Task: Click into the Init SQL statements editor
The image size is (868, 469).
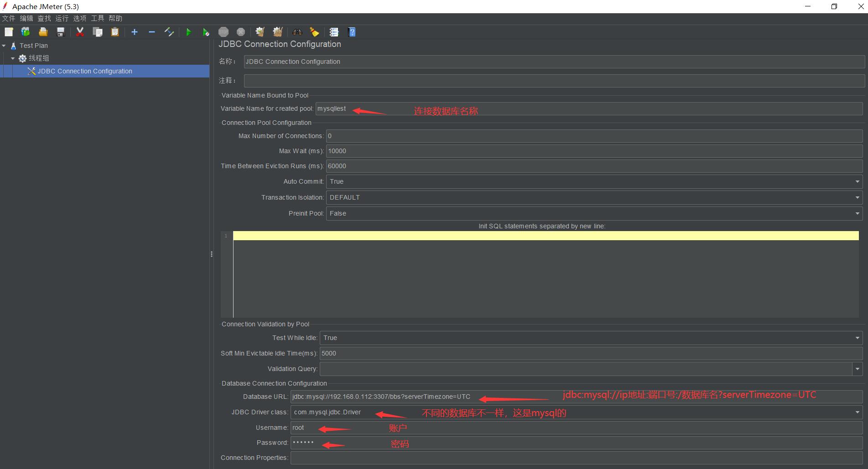Action: coord(546,274)
